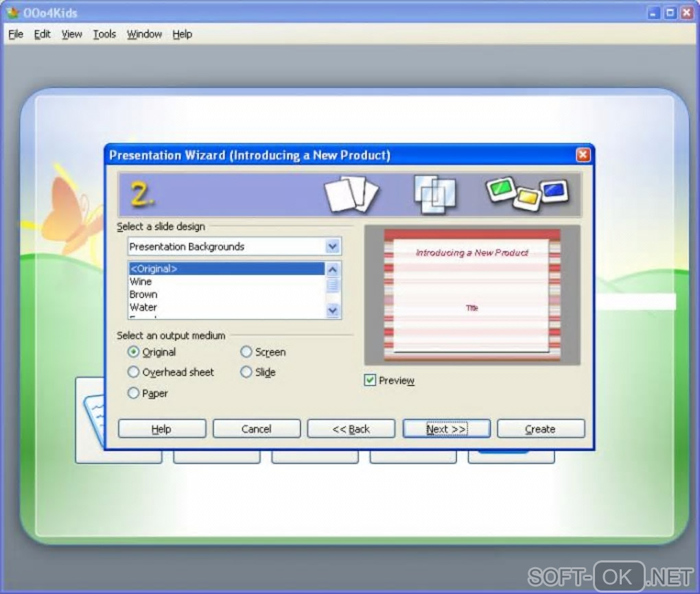The width and height of the screenshot is (700, 594).
Task: Close the OOo4Kids main window
Action: (x=686, y=13)
